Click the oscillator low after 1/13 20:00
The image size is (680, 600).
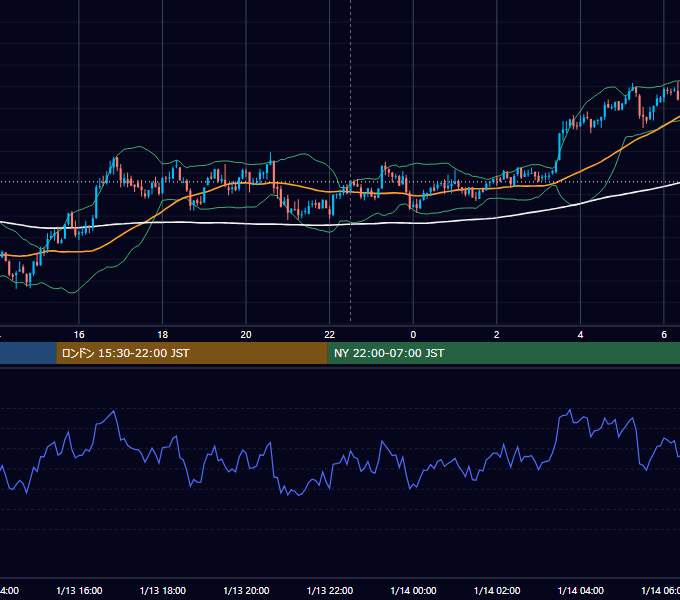(x=298, y=495)
